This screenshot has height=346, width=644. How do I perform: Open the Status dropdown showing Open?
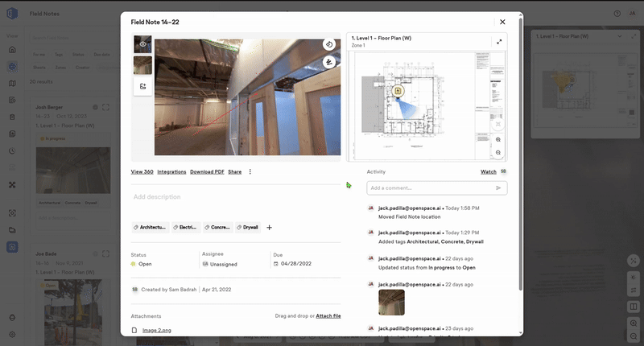[142, 264]
